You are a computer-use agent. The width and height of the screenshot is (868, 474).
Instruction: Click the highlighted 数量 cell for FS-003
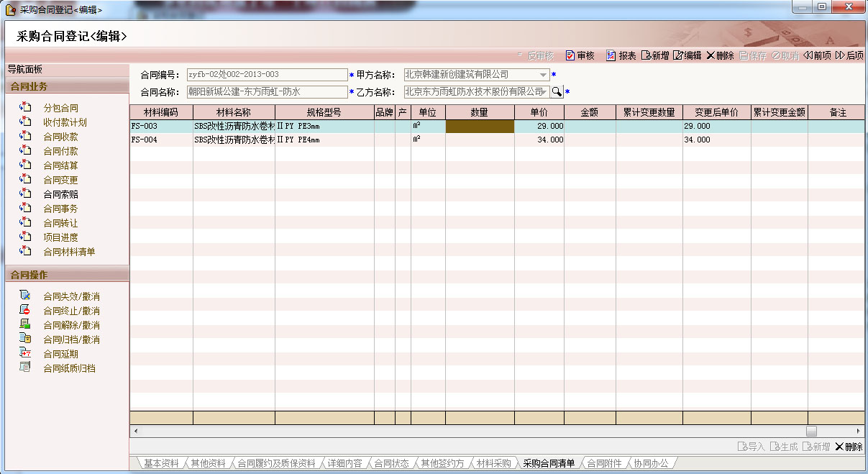(x=480, y=127)
